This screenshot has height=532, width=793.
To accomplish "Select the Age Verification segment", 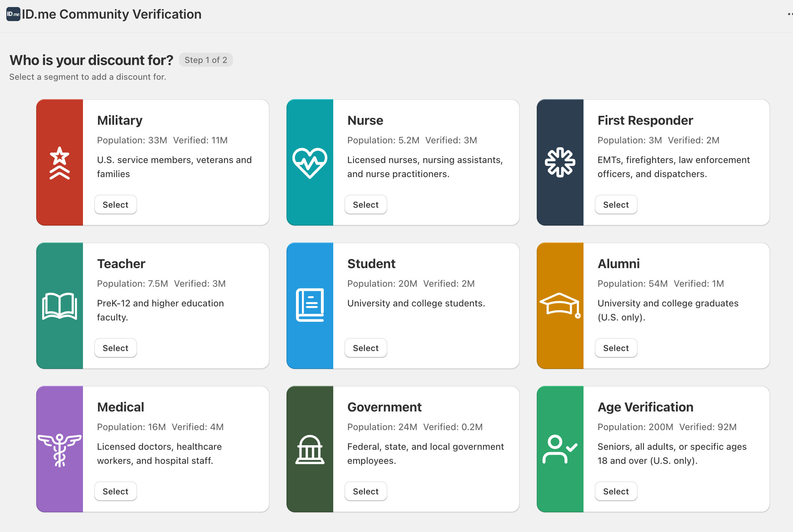I will [616, 491].
